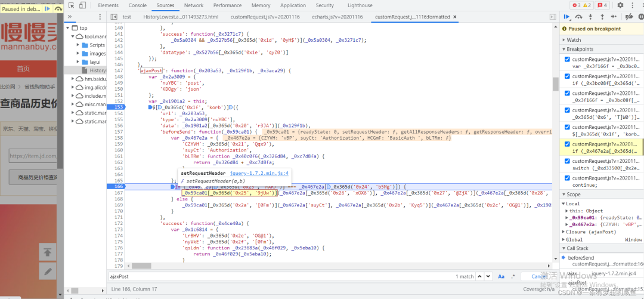Click the 首页 navigation button
644x299 pixels.
coord(23,68)
